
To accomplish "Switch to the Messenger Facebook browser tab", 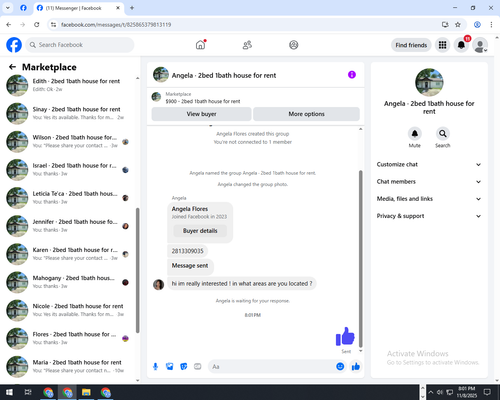I will click(78, 8).
